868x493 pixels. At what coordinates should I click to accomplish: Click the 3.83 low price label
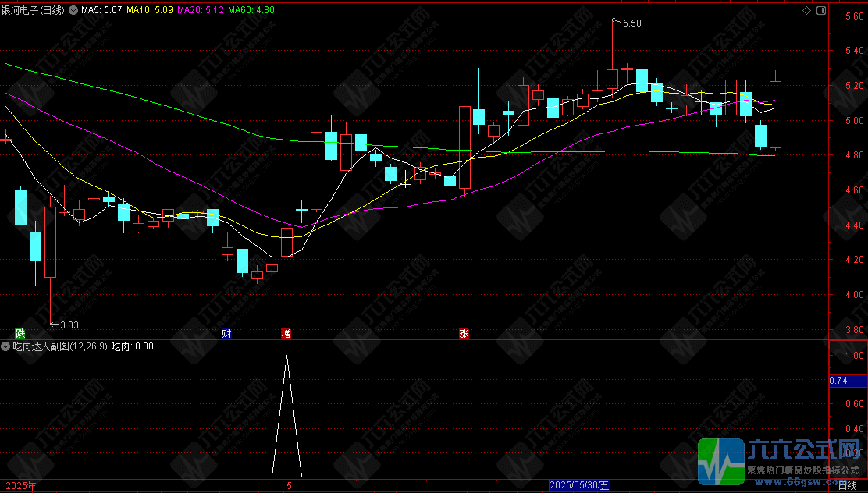[69, 325]
